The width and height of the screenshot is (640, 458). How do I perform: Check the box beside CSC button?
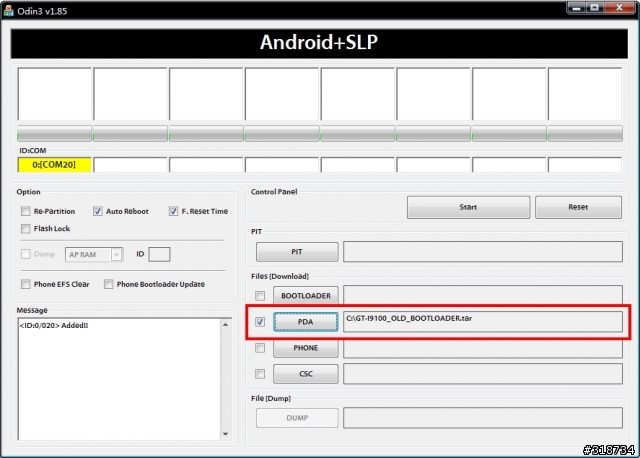click(x=260, y=374)
